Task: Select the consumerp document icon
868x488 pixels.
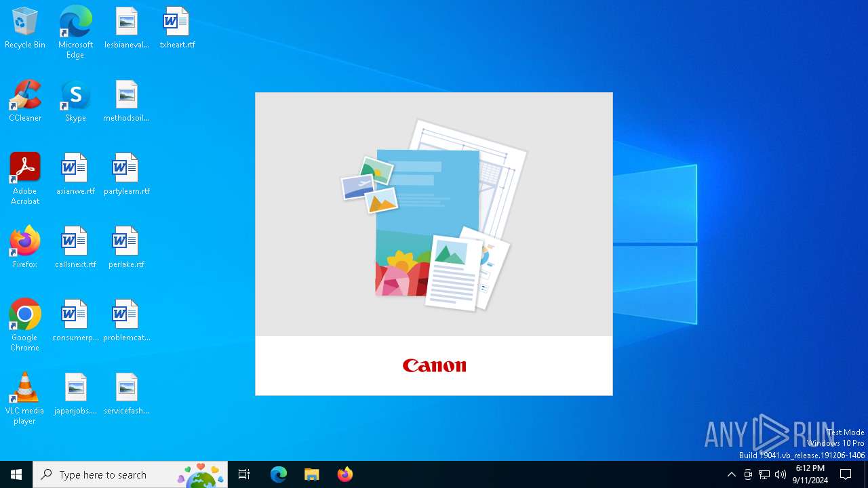Action: click(75, 321)
